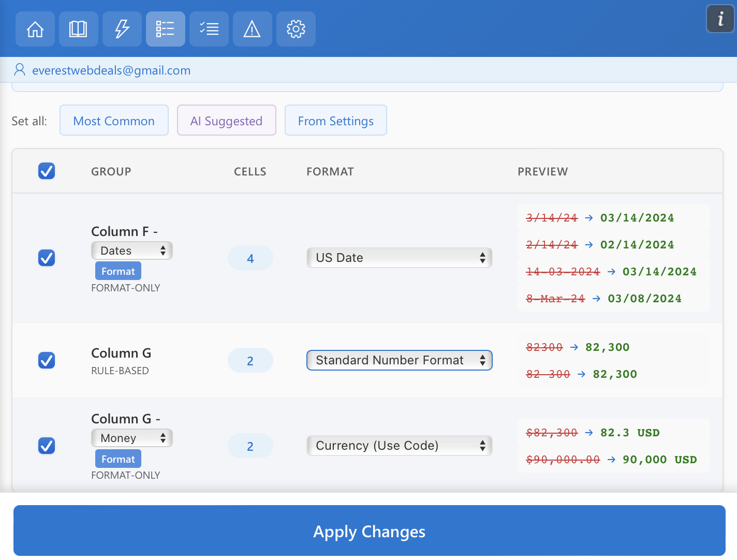Select the checklist tasks icon

coord(209,29)
